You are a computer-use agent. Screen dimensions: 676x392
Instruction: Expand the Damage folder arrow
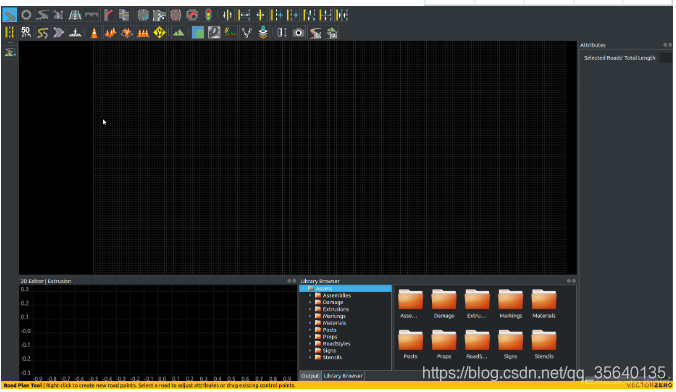point(310,303)
